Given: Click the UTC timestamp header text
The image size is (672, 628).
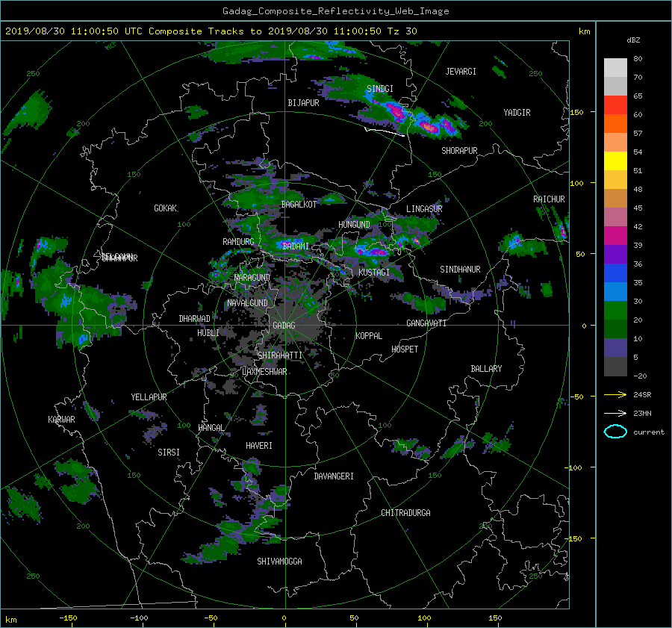Looking at the screenshot, I should point(211,31).
